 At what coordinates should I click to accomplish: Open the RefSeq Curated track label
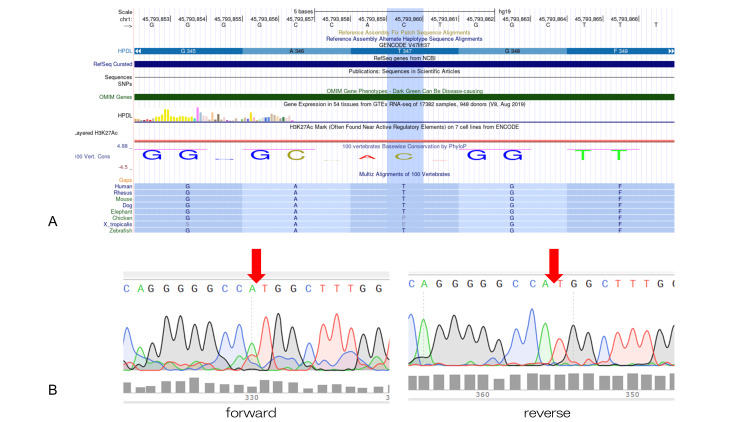coord(113,64)
